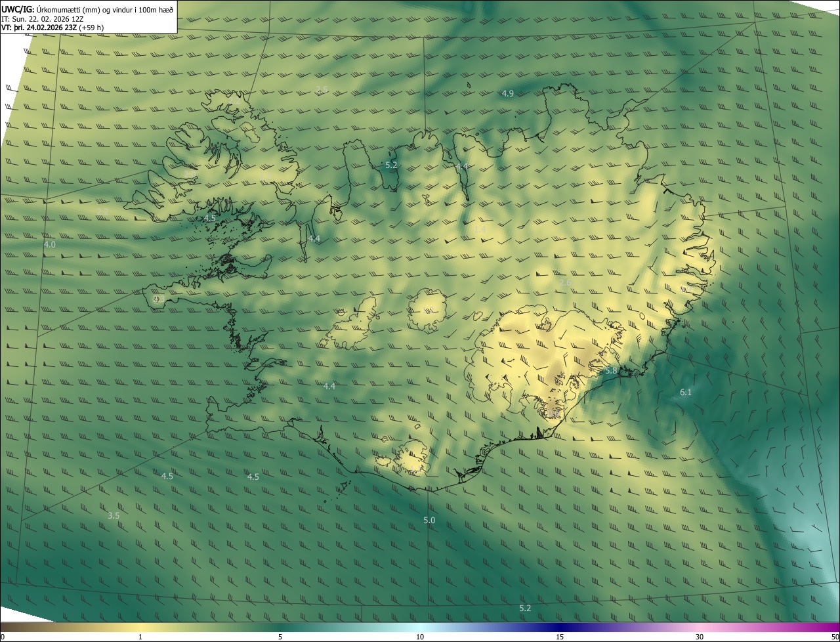Click the 2.6 value label on the map
This screenshot has width=840, height=642.
(x=565, y=282)
